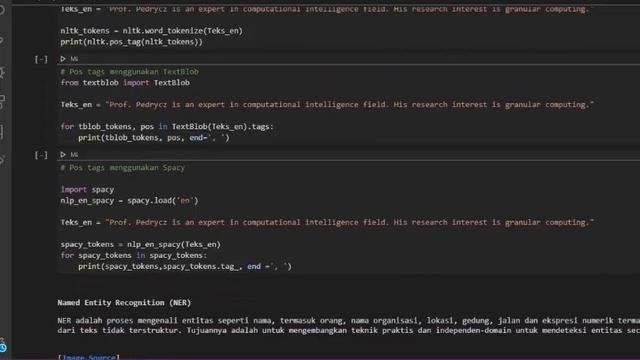640x360 pixels.
Task: Click the 'nltk_tokens = nltk.word_tokenize(Teks_en)' line
Action: pyautogui.click(x=151, y=31)
